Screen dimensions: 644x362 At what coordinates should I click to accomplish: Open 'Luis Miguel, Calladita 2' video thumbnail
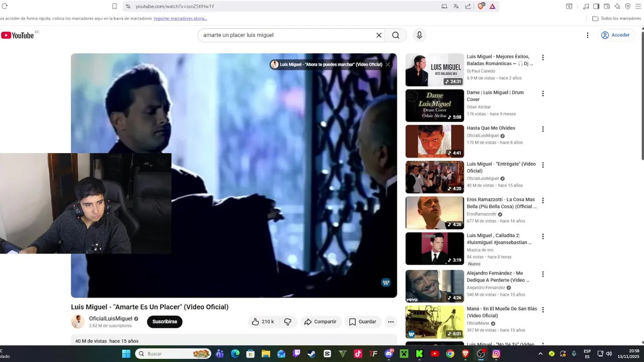click(435, 248)
